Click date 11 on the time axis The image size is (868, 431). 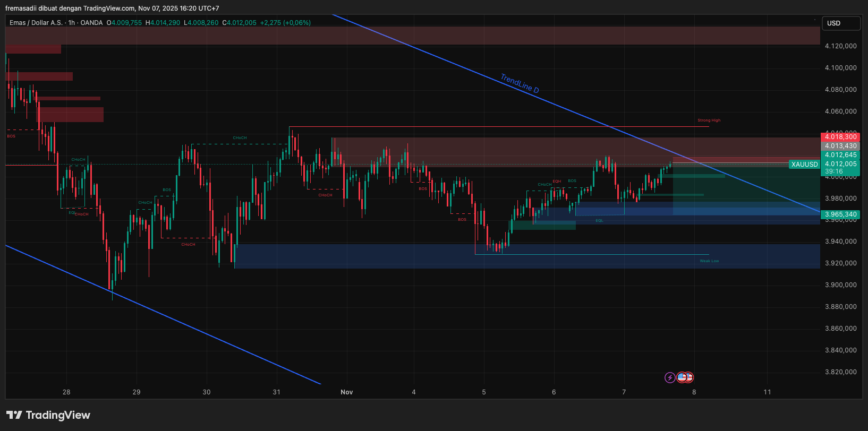pyautogui.click(x=767, y=392)
